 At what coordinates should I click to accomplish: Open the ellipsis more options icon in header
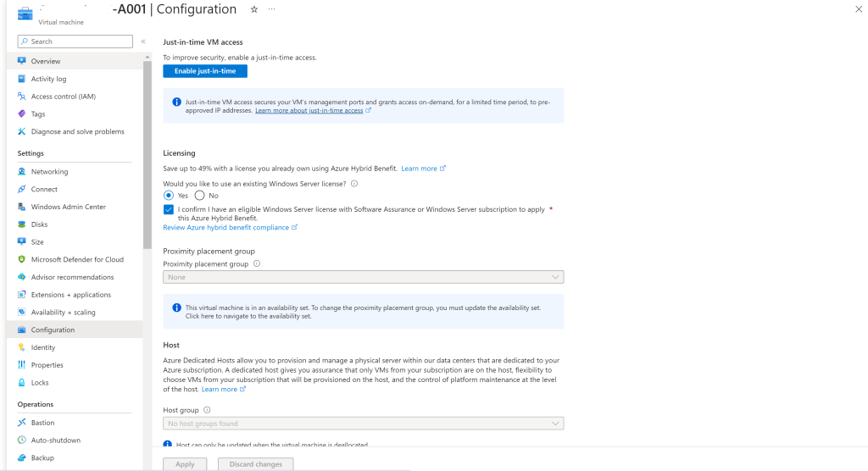[x=272, y=9]
